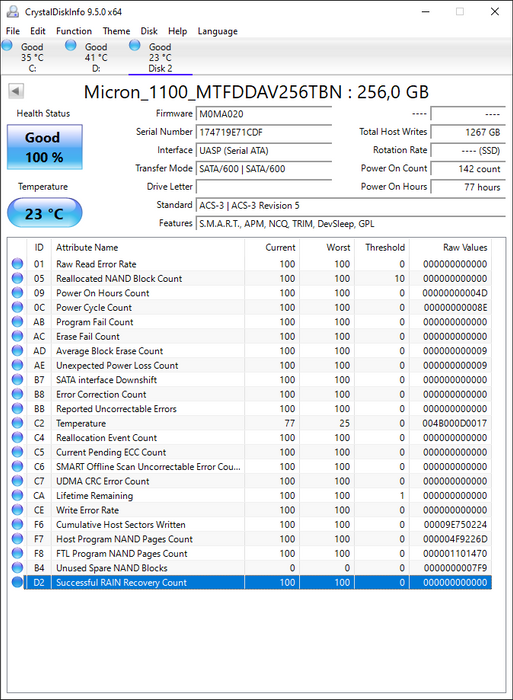
Task: Click status orb for Power On Hours Count
Action: 17,293
